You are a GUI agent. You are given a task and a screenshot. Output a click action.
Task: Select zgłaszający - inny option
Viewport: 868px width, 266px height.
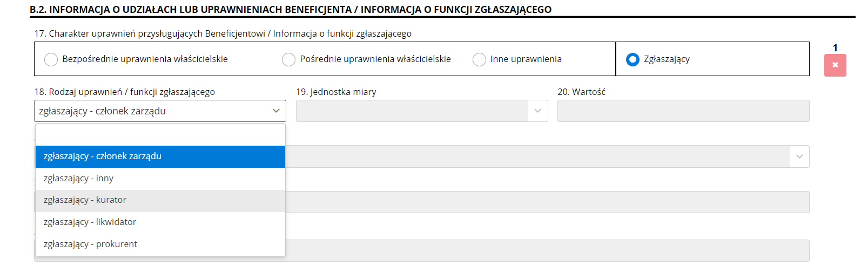click(160, 179)
